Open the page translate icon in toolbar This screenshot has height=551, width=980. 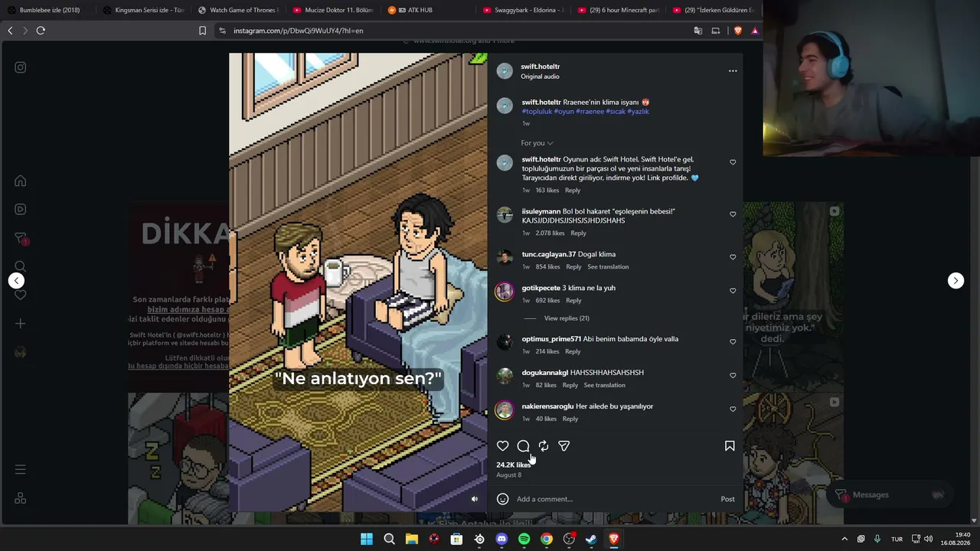[x=697, y=31]
